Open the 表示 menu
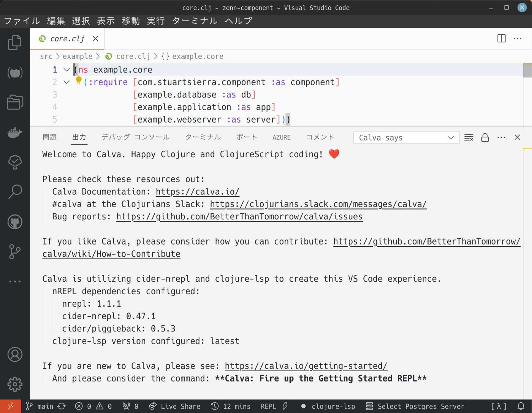The height and width of the screenshot is (413, 532). pyautogui.click(x=106, y=21)
